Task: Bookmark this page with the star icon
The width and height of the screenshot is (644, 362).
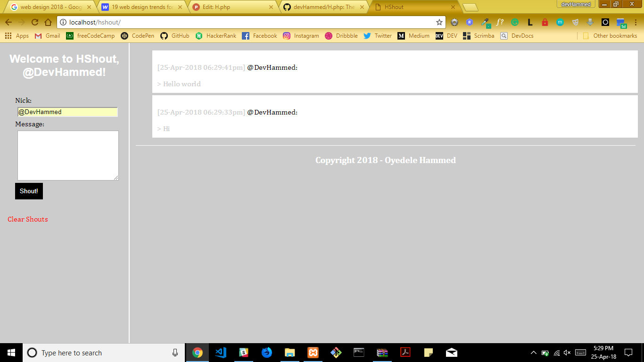Action: 439,22
